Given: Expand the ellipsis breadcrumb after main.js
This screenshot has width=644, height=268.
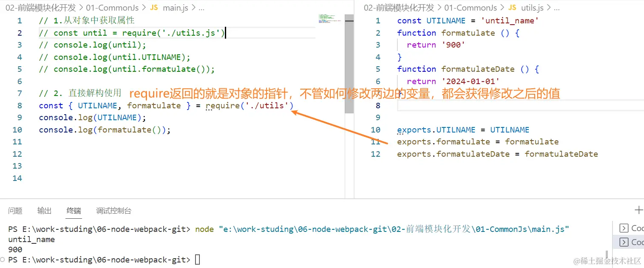Looking at the screenshot, I should [201, 8].
